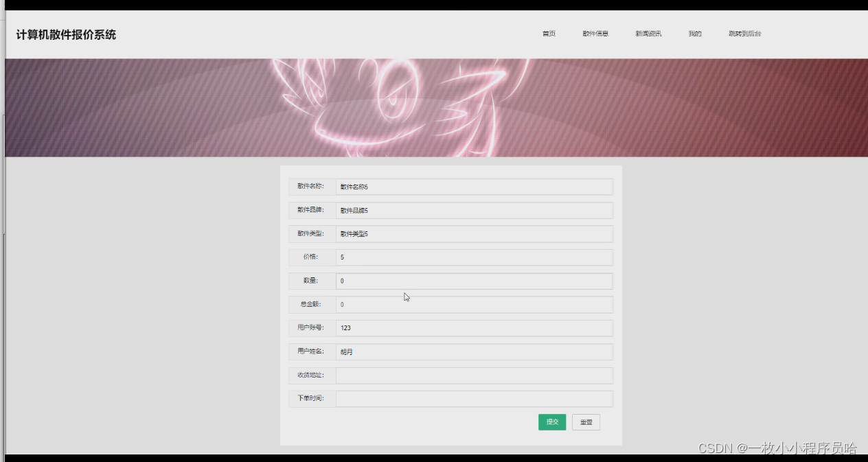Focus the 散件品牌 input field
The width and height of the screenshot is (868, 462).
(474, 210)
